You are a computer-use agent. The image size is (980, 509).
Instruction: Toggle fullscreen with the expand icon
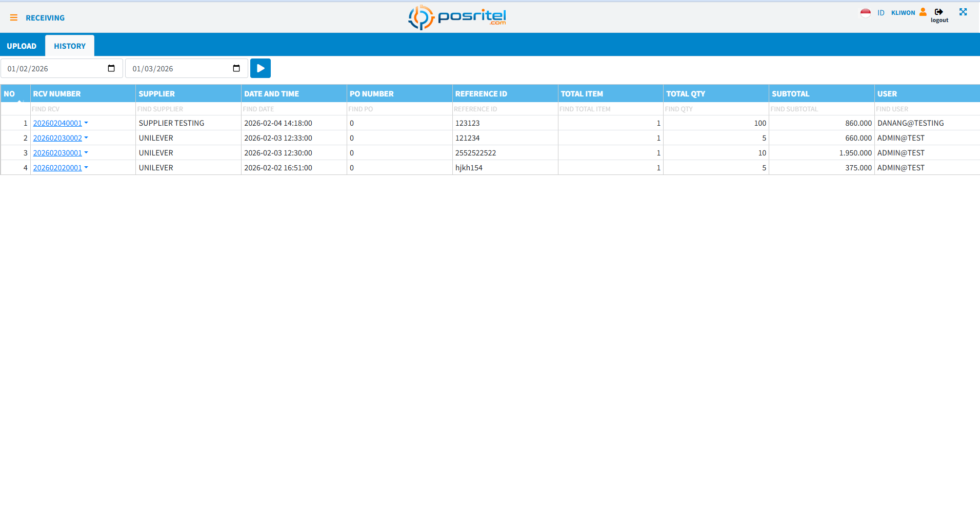[x=963, y=12]
